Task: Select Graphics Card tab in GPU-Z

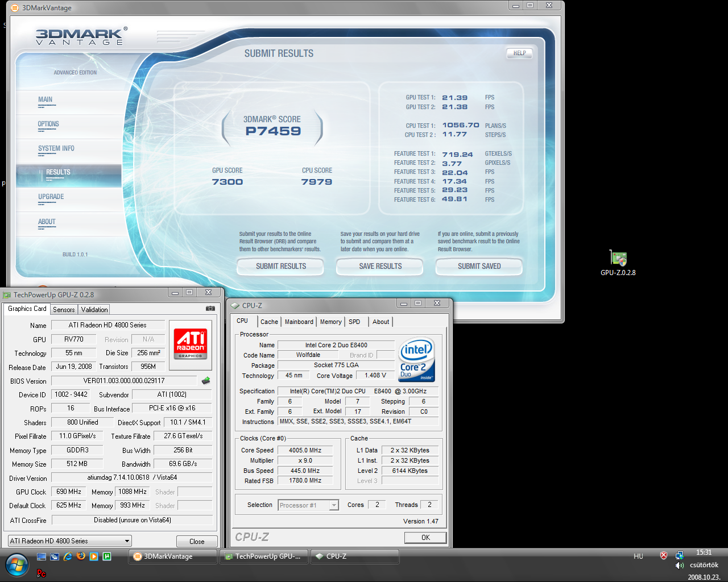Action: [27, 309]
